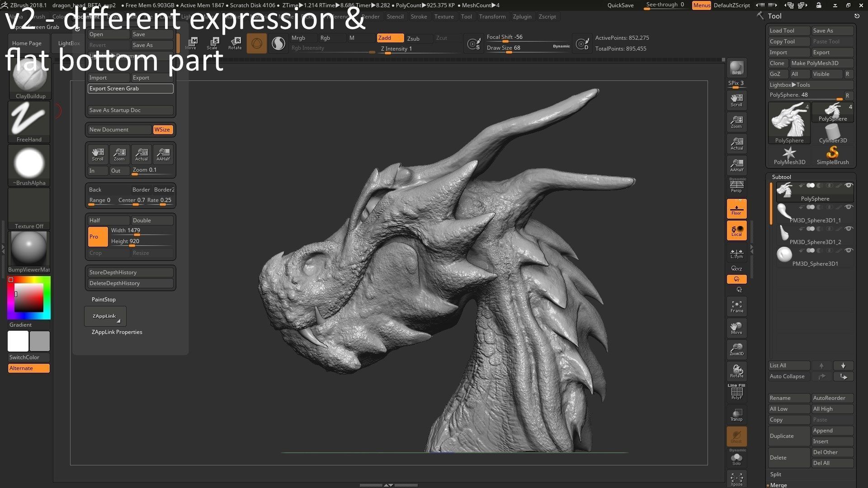The image size is (868, 488).
Task: Toggle the Floor grid
Action: click(736, 209)
